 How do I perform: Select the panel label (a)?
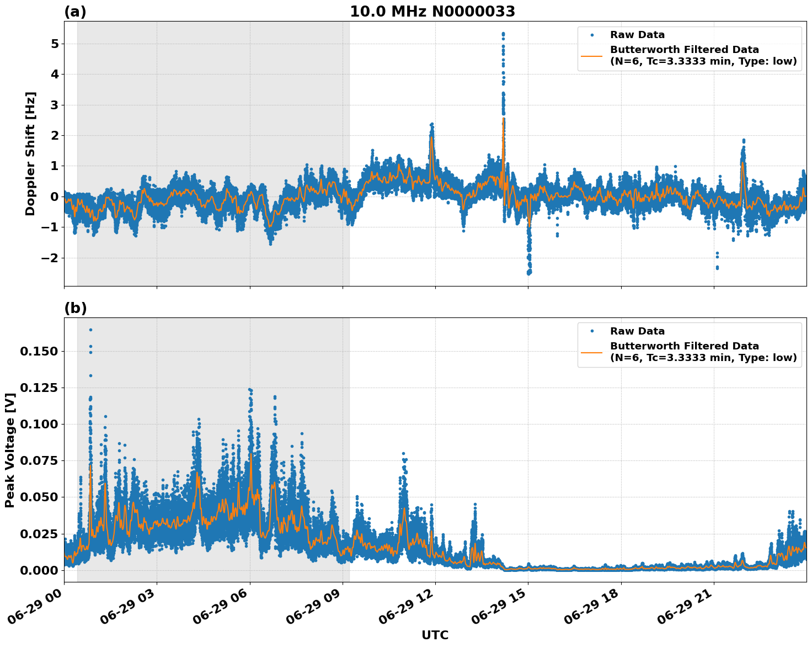[76, 9]
